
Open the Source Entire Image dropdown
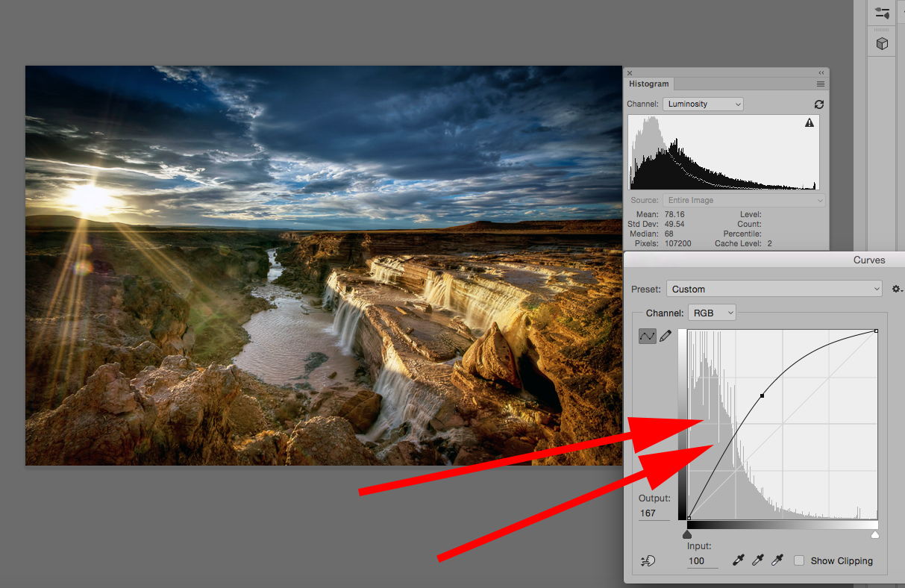tap(744, 200)
